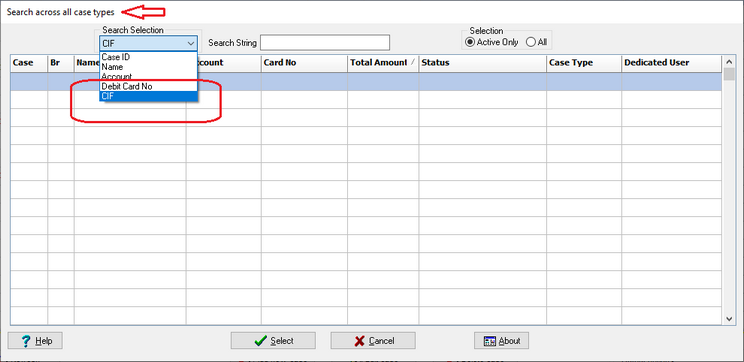Click the scrollbar down arrow
The image size is (744, 362).
tap(729, 319)
